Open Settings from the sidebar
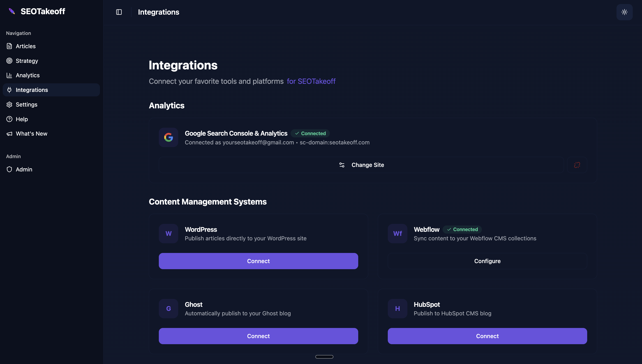Screen dimensions: 642x364 [x=26, y=105]
